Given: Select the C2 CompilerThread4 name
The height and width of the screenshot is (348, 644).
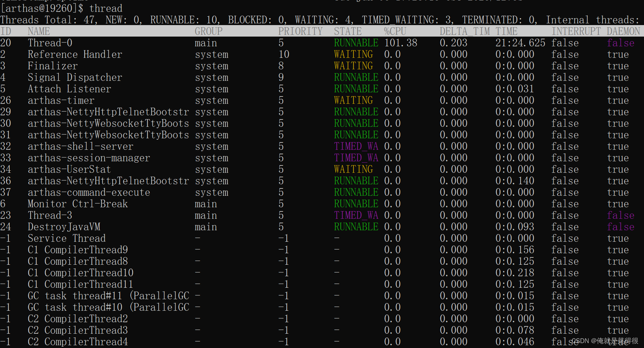Looking at the screenshot, I should tap(78, 342).
